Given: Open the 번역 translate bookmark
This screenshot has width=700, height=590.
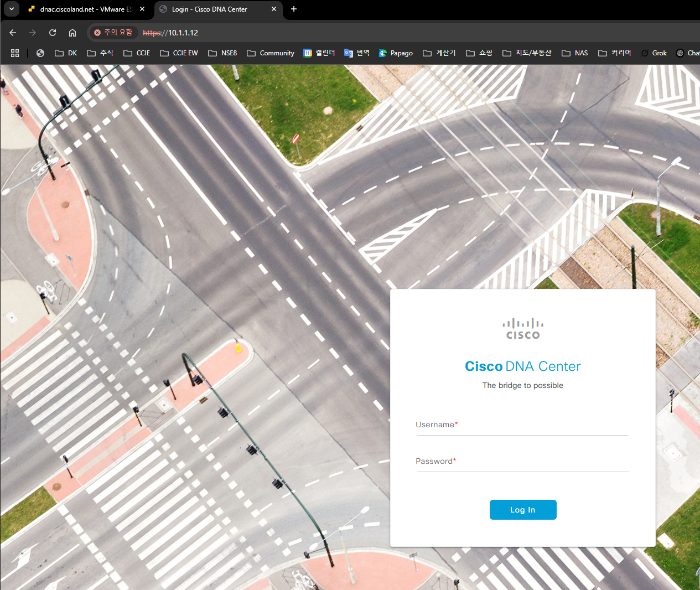Looking at the screenshot, I should click(x=357, y=53).
